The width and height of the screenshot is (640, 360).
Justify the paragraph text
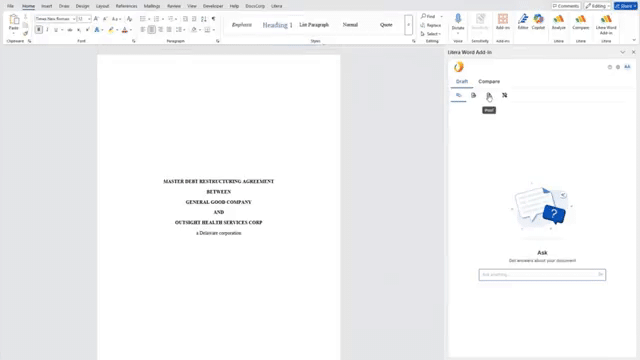click(x=169, y=30)
